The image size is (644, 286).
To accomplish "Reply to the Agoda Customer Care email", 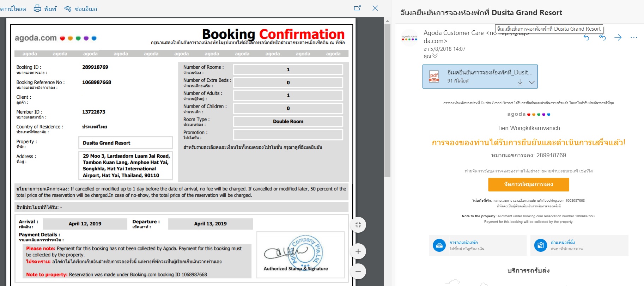I will click(586, 37).
